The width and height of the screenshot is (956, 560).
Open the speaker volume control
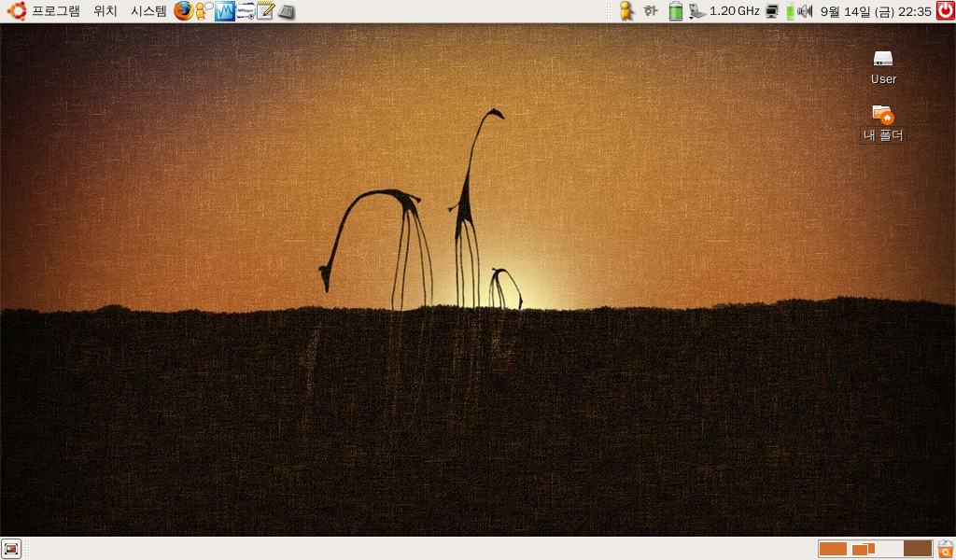click(806, 11)
